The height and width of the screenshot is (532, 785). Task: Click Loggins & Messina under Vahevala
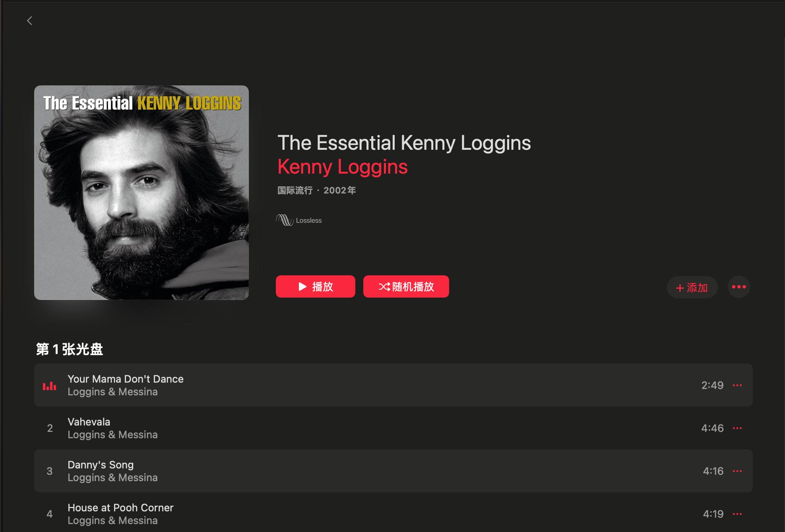coord(112,435)
